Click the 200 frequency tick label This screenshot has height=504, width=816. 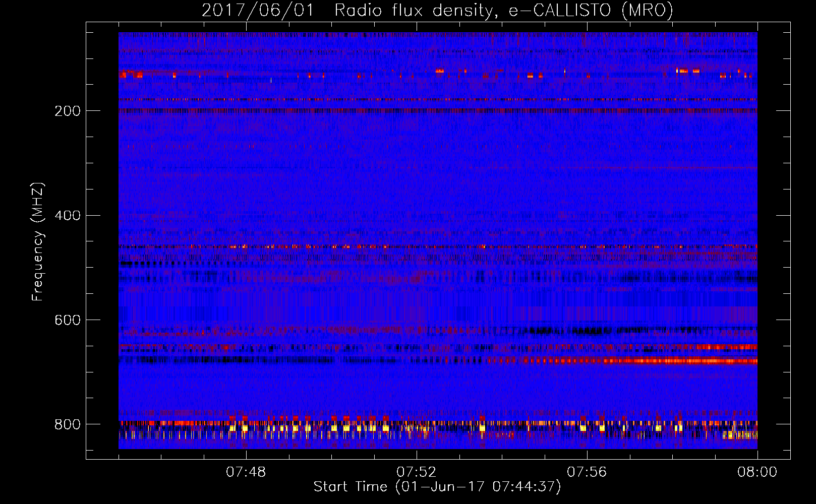point(67,111)
